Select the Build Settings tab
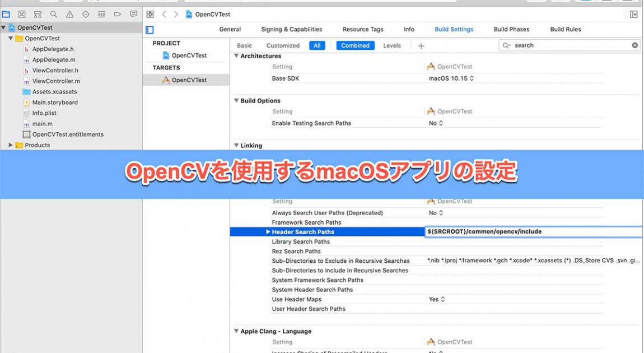 [x=454, y=29]
